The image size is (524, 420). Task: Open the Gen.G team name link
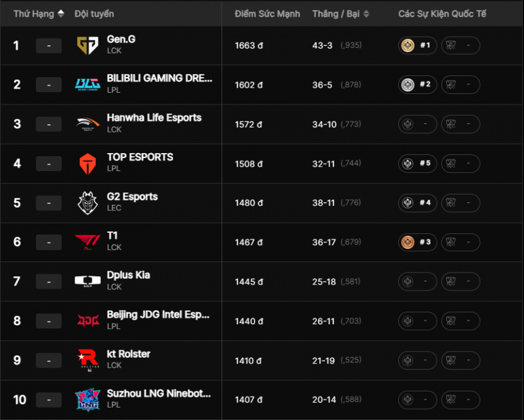coord(121,39)
